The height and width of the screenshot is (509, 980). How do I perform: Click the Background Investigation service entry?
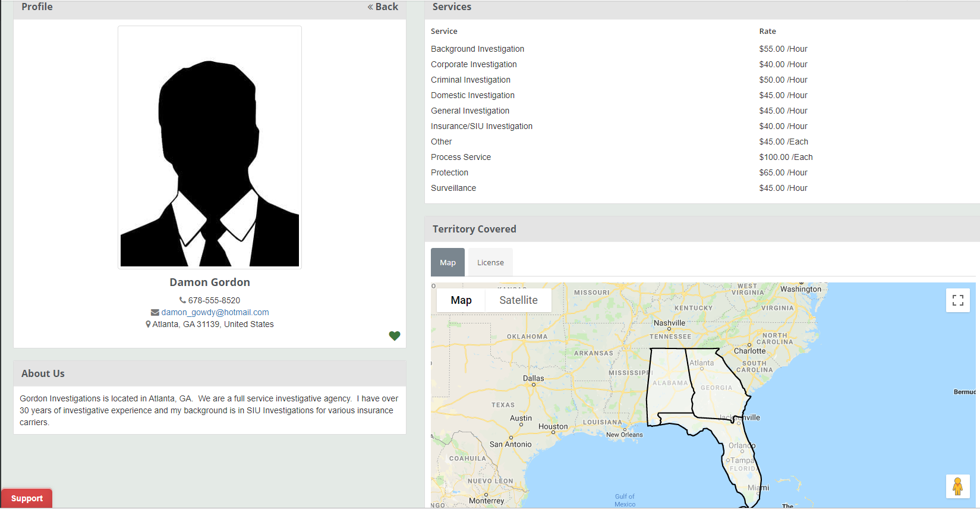[x=477, y=49]
